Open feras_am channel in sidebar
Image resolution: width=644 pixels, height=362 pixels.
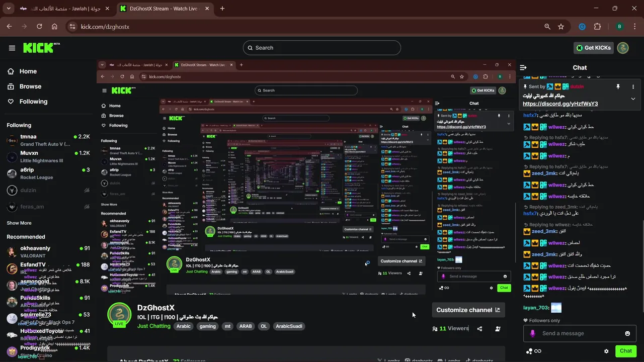48,207
